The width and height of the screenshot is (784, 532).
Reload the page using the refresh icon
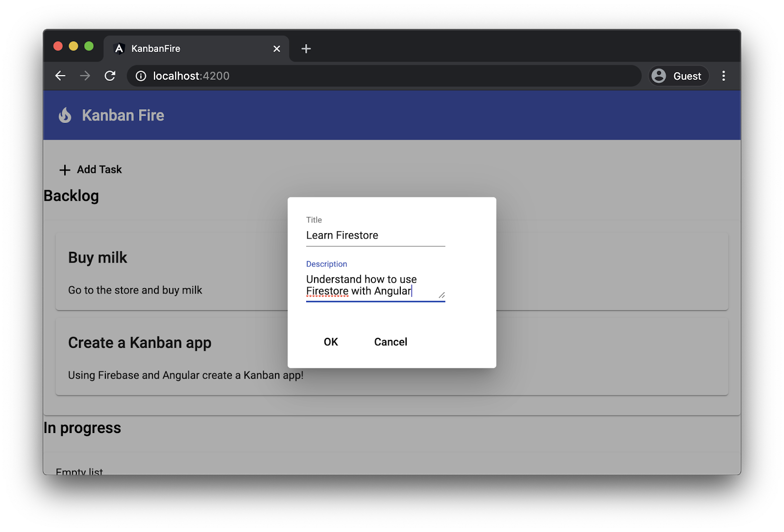tap(110, 76)
